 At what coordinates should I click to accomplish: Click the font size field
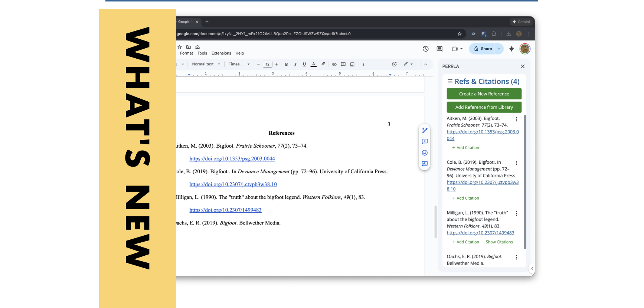267,64
